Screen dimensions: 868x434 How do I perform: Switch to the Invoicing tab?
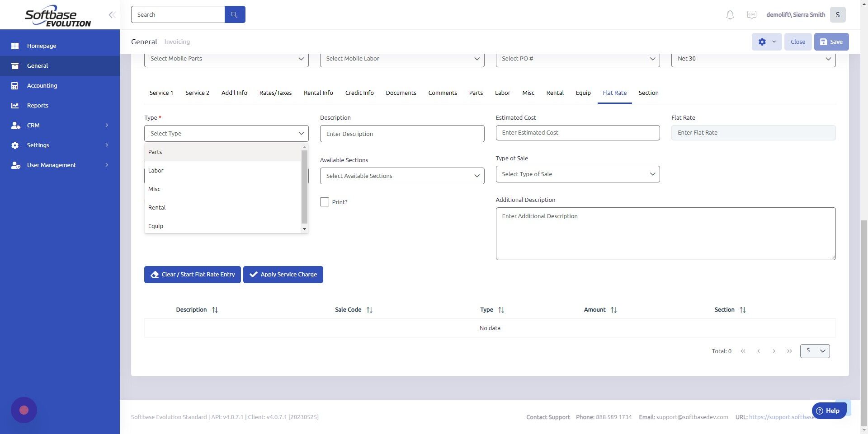[177, 42]
